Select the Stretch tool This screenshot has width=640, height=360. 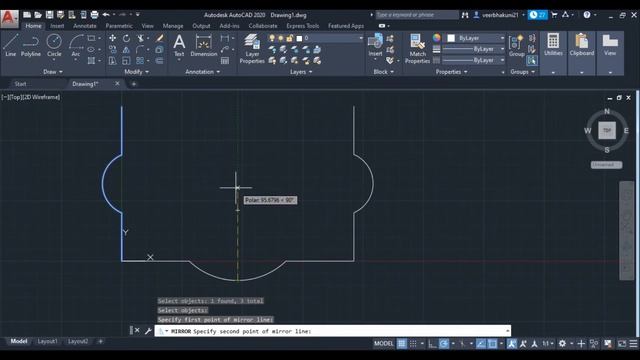point(112,61)
